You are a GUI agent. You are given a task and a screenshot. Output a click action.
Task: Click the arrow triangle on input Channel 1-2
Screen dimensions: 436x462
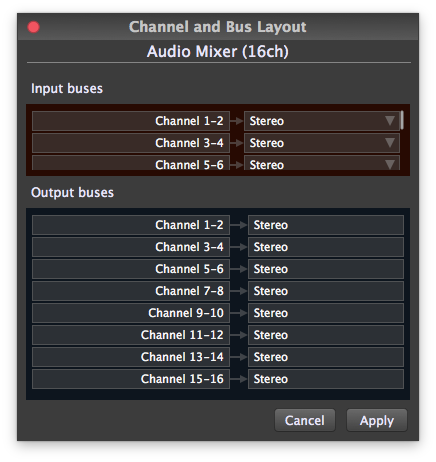(390, 120)
